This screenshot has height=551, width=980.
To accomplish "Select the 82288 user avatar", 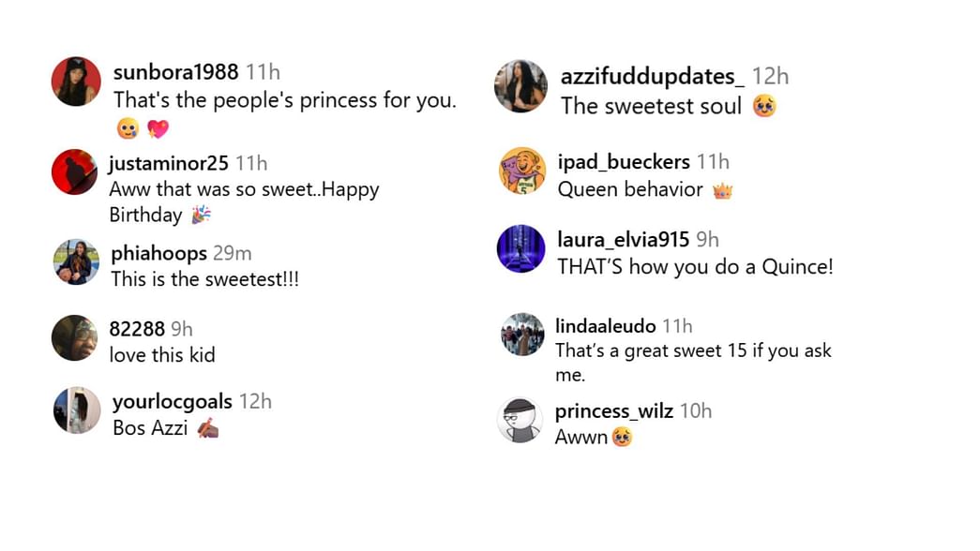I will 75,338.
